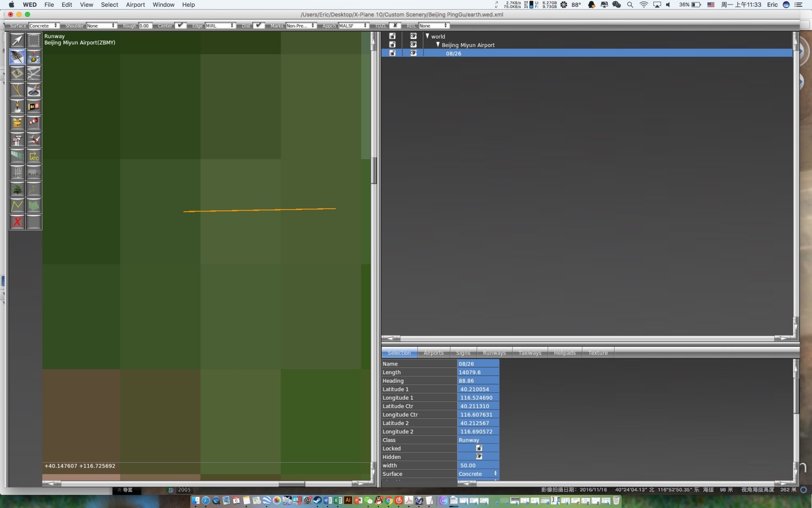Screen dimensions: 812x508
Task: Collapse the Beijing Miyun Airport node
Action: pos(438,44)
